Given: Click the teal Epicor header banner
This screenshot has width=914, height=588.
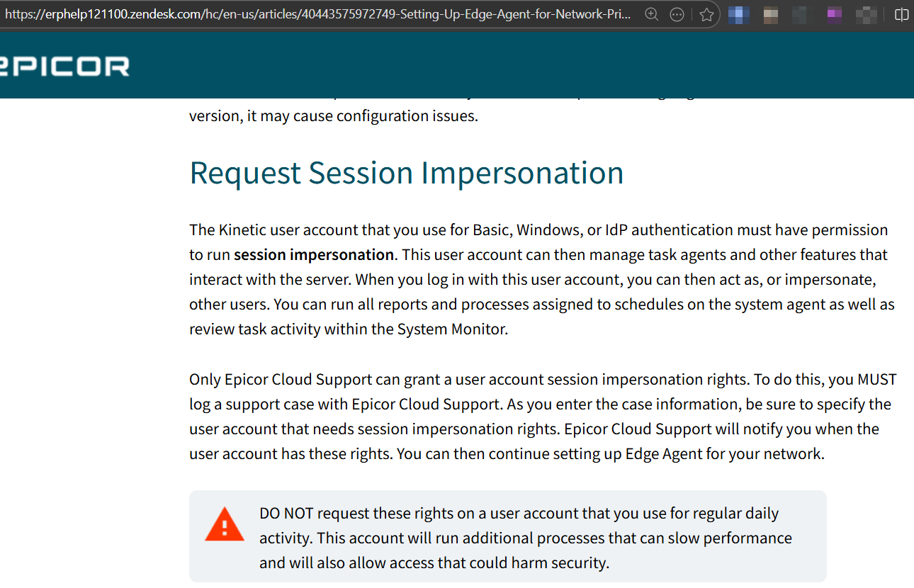Looking at the screenshot, I should click(x=496, y=67).
